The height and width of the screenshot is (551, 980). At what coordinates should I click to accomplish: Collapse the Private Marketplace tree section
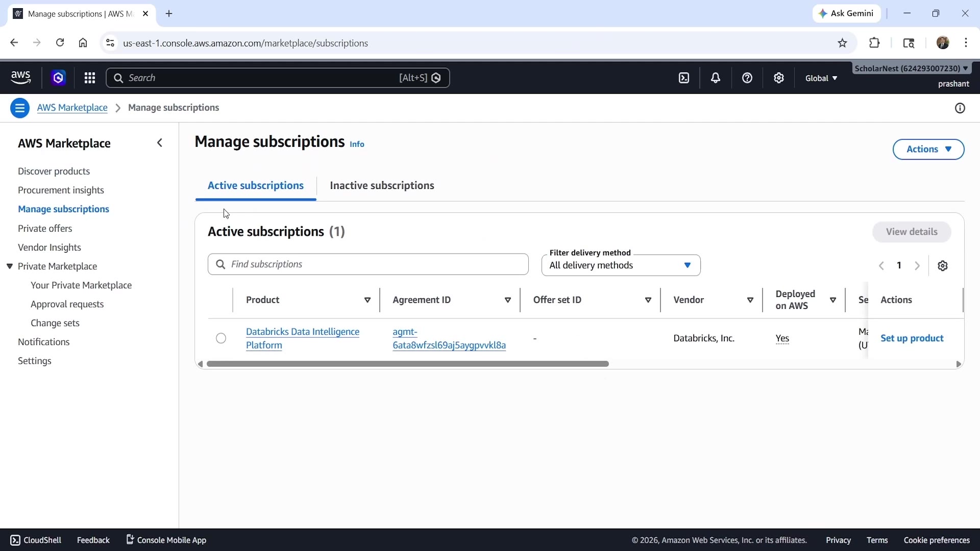[10, 266]
